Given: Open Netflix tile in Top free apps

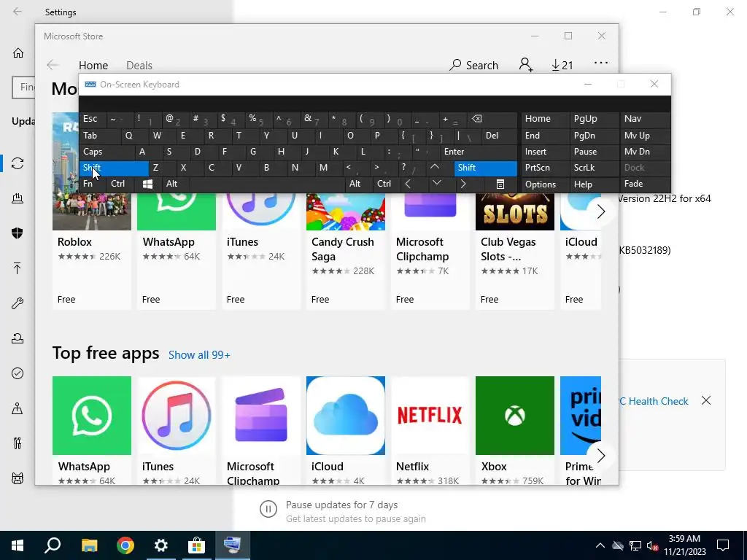Looking at the screenshot, I should [430, 430].
